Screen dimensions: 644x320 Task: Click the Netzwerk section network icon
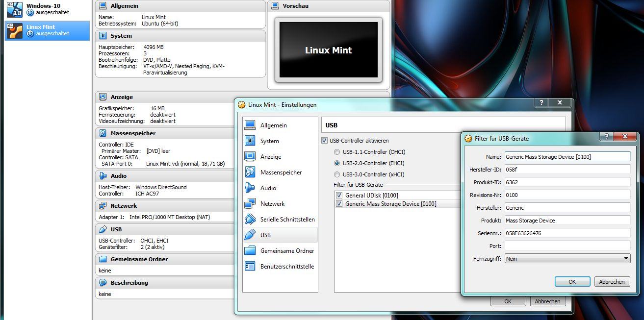(x=103, y=206)
